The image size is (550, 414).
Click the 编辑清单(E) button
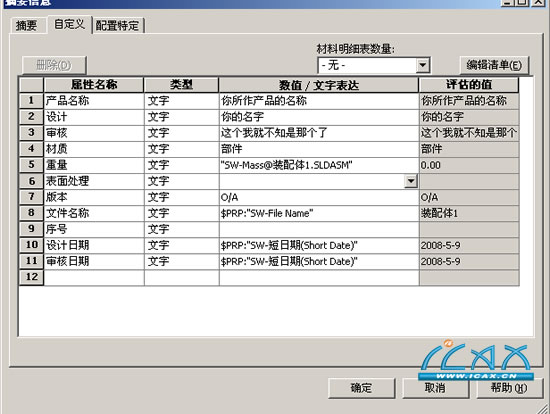(x=494, y=65)
